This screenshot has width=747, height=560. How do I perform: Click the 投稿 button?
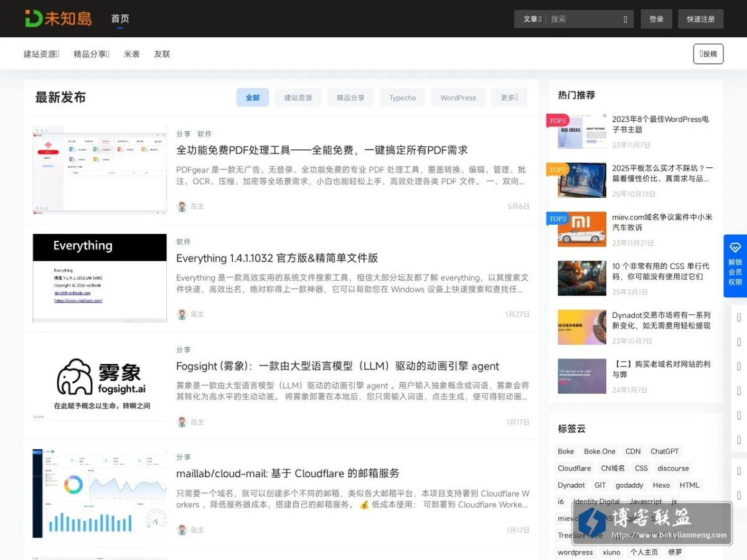[708, 54]
